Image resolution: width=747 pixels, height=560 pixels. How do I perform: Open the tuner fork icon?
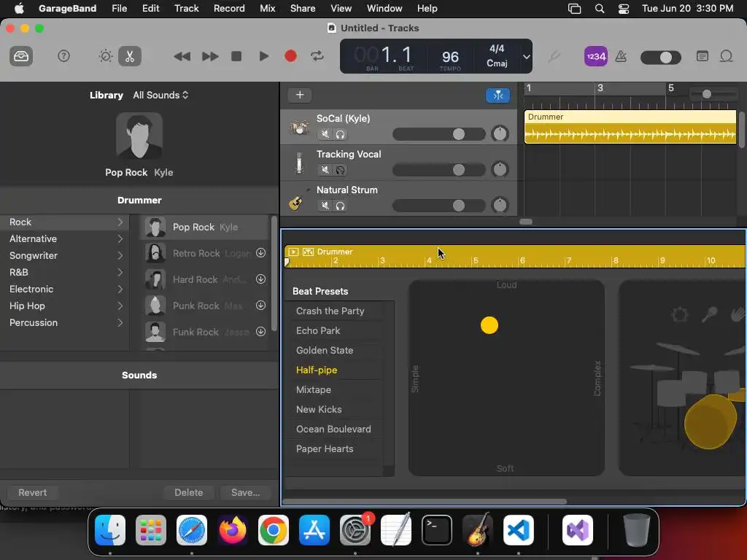tap(554, 57)
